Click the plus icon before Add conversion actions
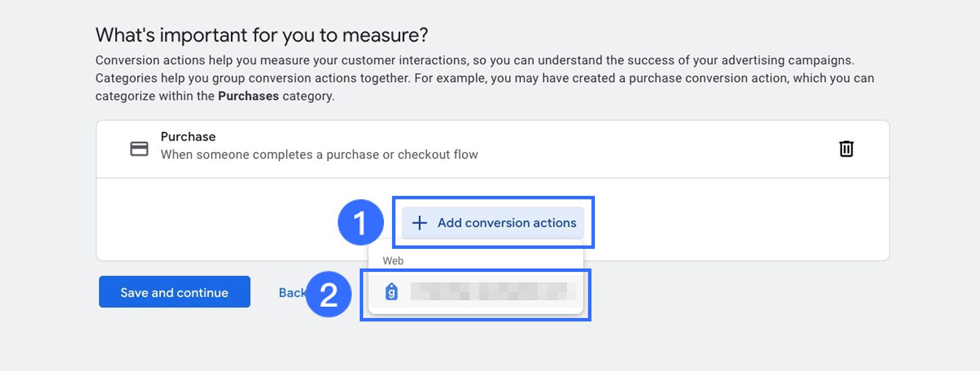 [420, 223]
